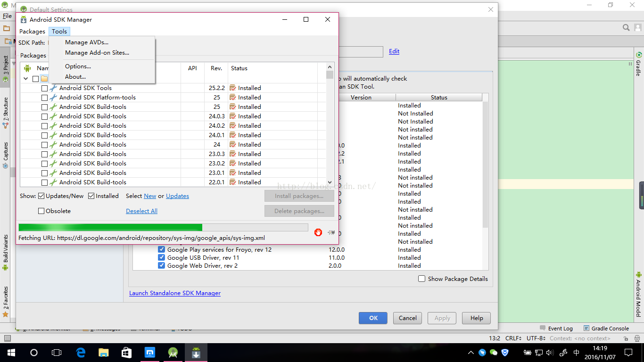Switch to Android Studio in the taskbar
Image resolution: width=644 pixels, height=362 pixels.
[173, 352]
